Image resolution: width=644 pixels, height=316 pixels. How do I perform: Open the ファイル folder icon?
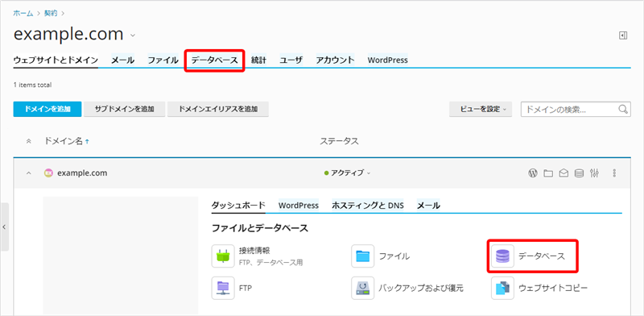(363, 256)
